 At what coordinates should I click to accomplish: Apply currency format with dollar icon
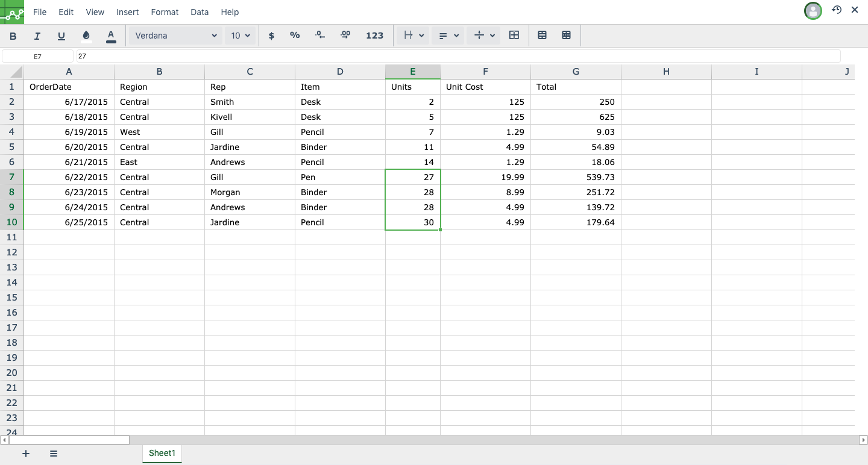click(x=271, y=36)
